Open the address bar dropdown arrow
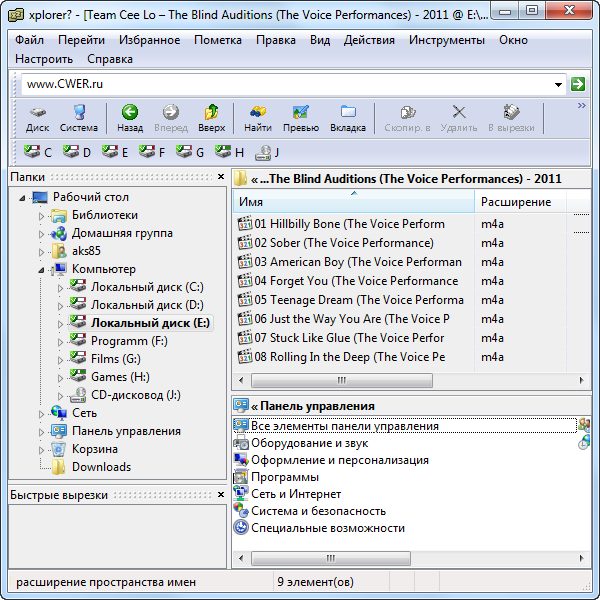This screenshot has width=600, height=600. tap(558, 85)
